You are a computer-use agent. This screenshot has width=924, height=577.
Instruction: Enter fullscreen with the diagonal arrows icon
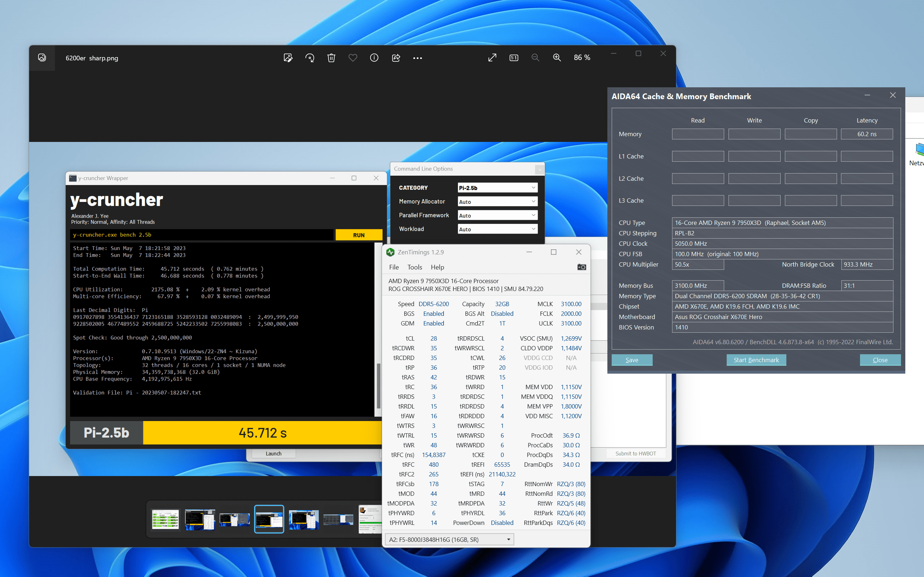[x=492, y=57]
